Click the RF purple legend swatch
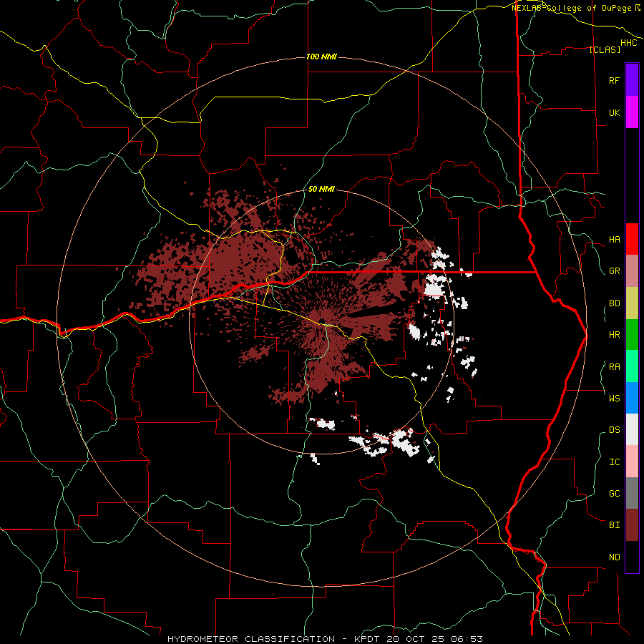 (632, 80)
